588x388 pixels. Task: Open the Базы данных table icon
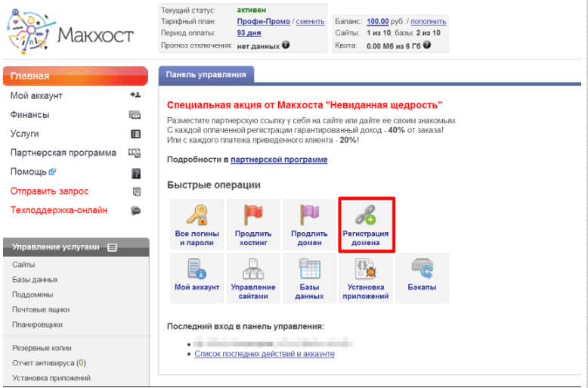coord(309,268)
